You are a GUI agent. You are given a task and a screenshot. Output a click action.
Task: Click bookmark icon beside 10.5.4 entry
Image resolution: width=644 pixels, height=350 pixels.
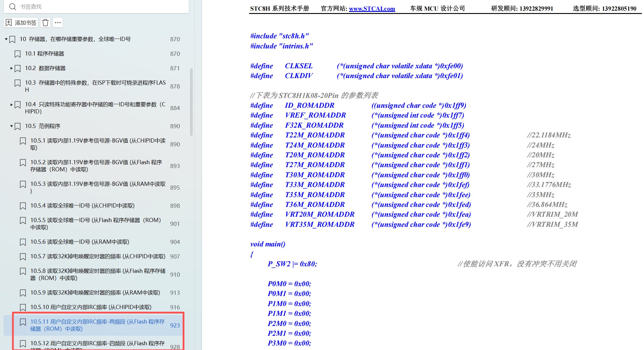23,206
